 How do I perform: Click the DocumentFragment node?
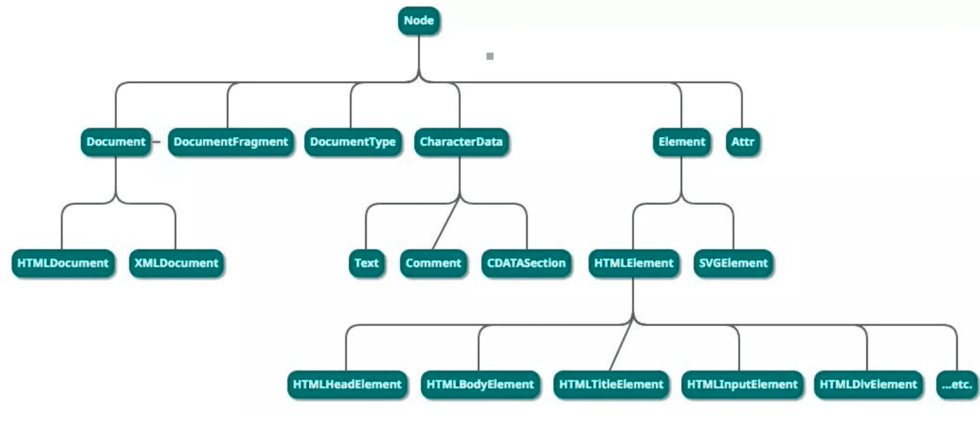[230, 142]
